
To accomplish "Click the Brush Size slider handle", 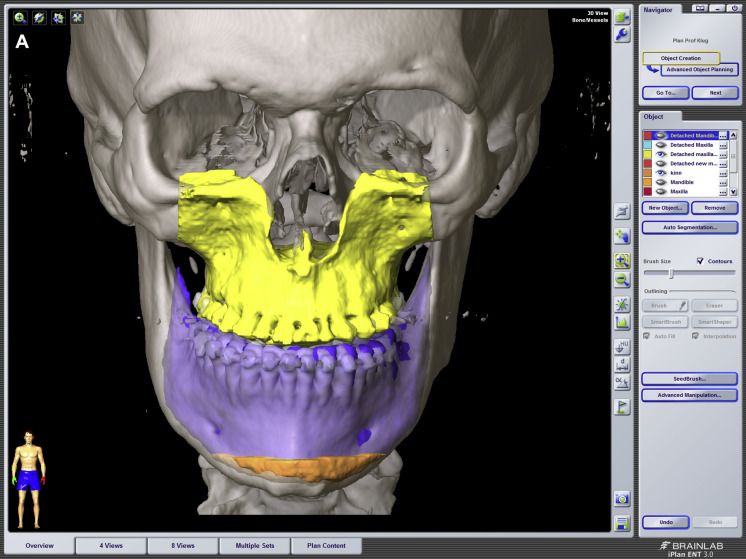I will pos(671,274).
